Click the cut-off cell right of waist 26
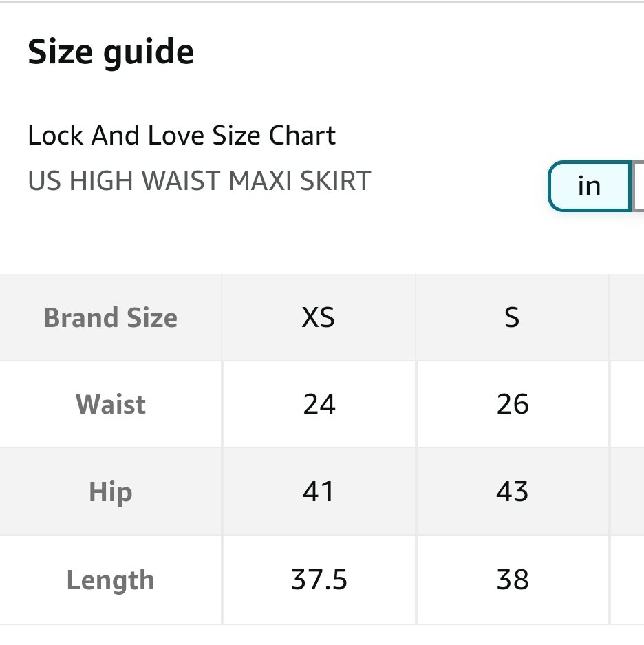Image resolution: width=644 pixels, height=645 pixels. pyautogui.click(x=627, y=404)
